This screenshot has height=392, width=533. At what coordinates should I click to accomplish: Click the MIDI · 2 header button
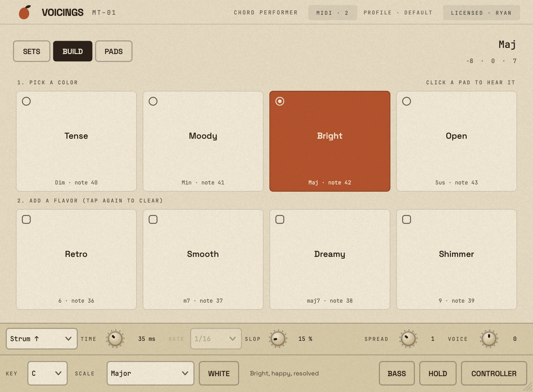pos(333,13)
